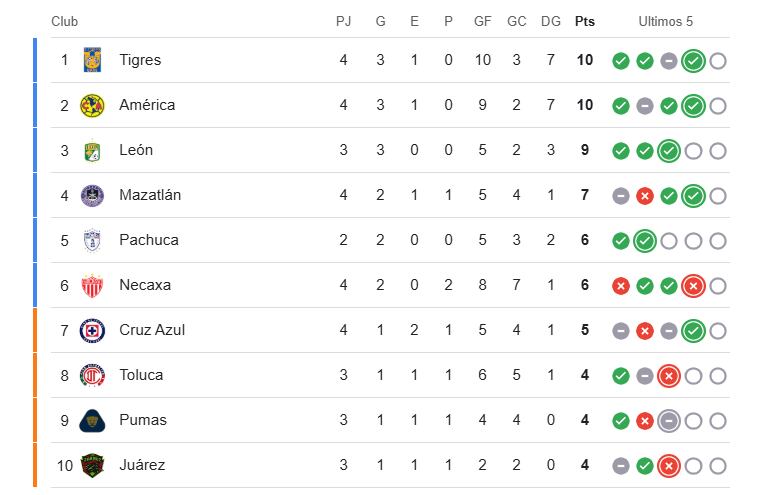
Task: Open the Cruz Azul team link
Action: 152,330
